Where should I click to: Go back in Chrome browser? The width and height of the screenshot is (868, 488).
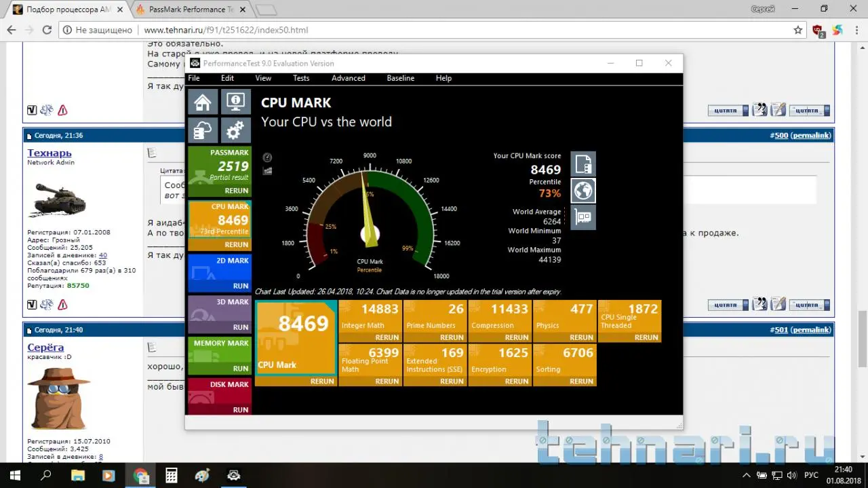11,31
